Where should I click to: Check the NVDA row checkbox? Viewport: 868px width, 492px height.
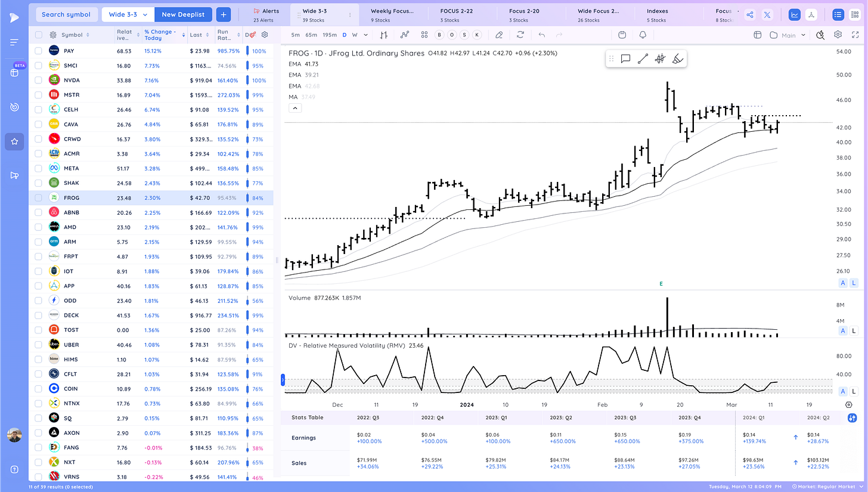(x=38, y=80)
